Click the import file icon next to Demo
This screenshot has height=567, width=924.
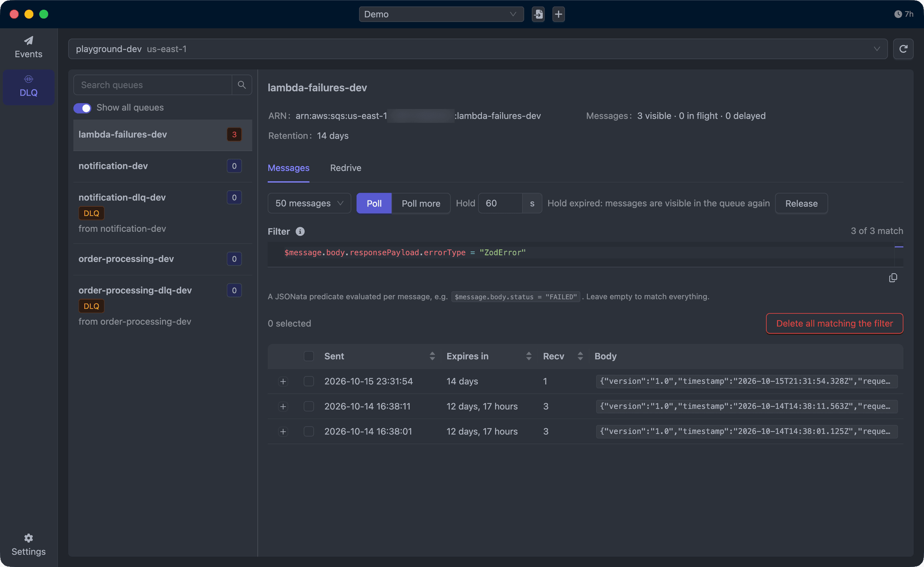[538, 14]
